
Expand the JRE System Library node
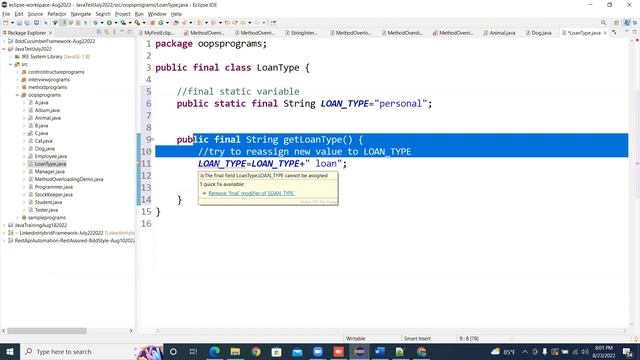coord(11,57)
